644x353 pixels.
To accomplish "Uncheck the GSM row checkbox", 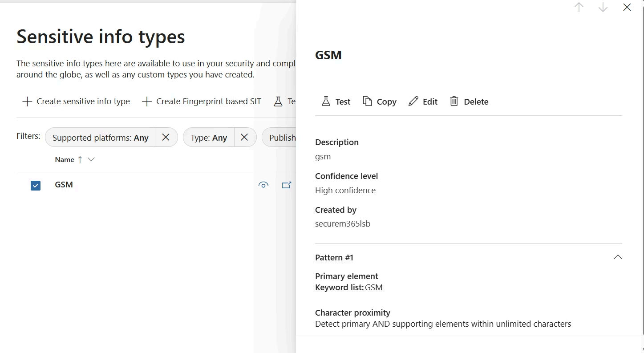I will 36,185.
